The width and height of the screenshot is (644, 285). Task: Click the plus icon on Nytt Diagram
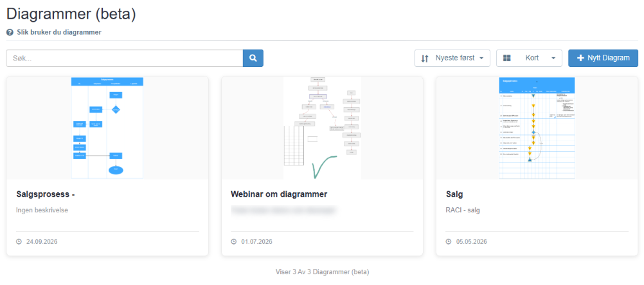[x=580, y=58]
